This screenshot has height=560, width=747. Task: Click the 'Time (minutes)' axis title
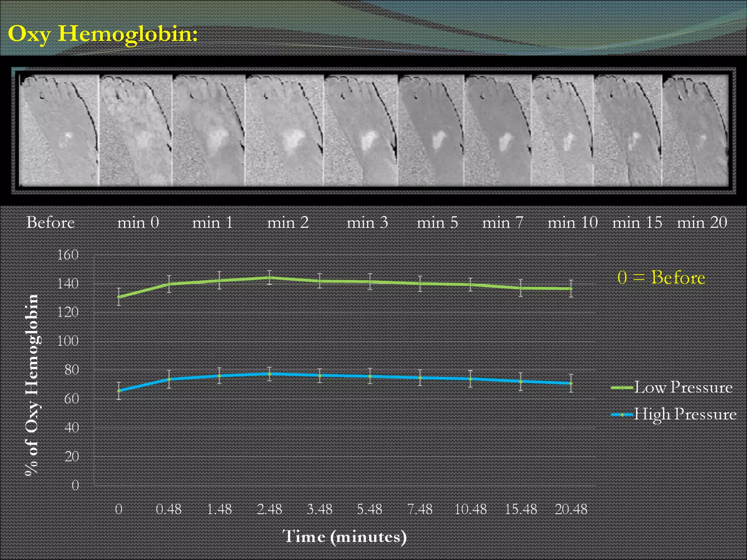[344, 537]
